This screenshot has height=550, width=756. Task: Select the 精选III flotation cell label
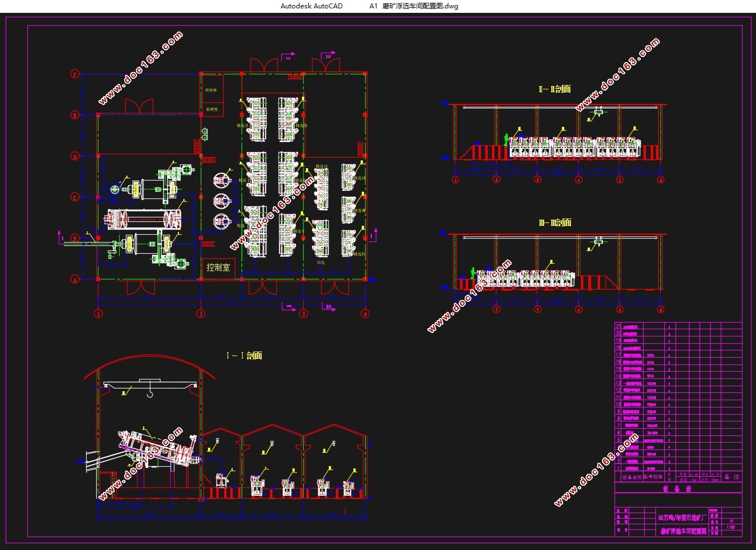tap(301, 125)
